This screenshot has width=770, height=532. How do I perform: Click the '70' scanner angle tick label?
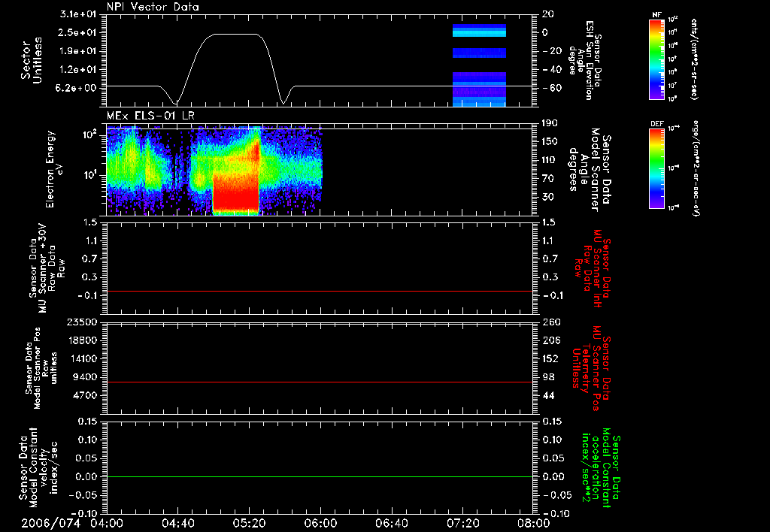(547, 179)
